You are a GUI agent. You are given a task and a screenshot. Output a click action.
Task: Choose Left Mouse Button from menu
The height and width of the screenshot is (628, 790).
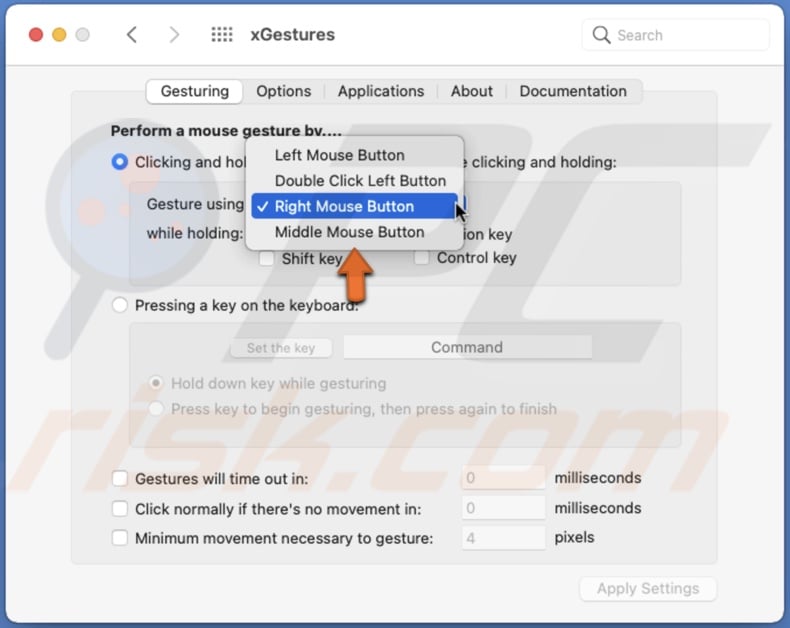[355, 155]
